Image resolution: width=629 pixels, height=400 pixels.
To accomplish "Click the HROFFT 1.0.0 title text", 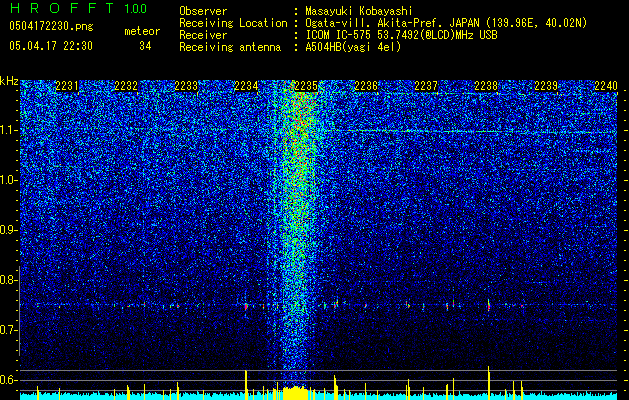I will (x=78, y=9).
